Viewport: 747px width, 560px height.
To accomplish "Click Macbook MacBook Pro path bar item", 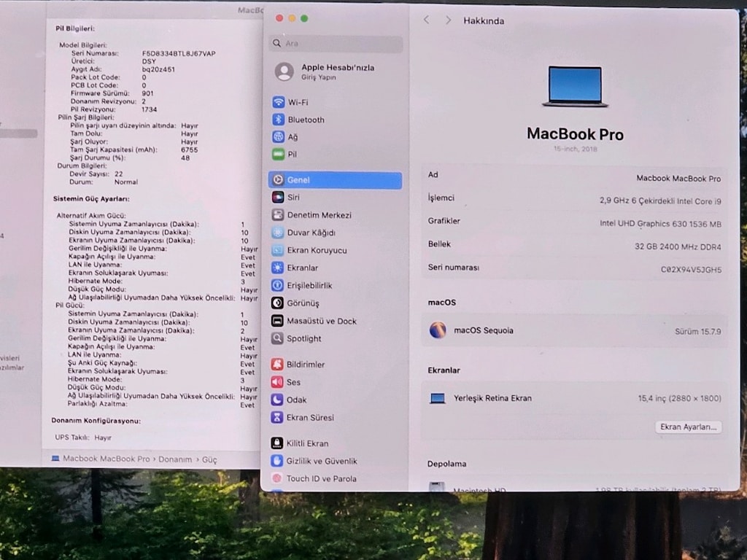I will click(101, 459).
